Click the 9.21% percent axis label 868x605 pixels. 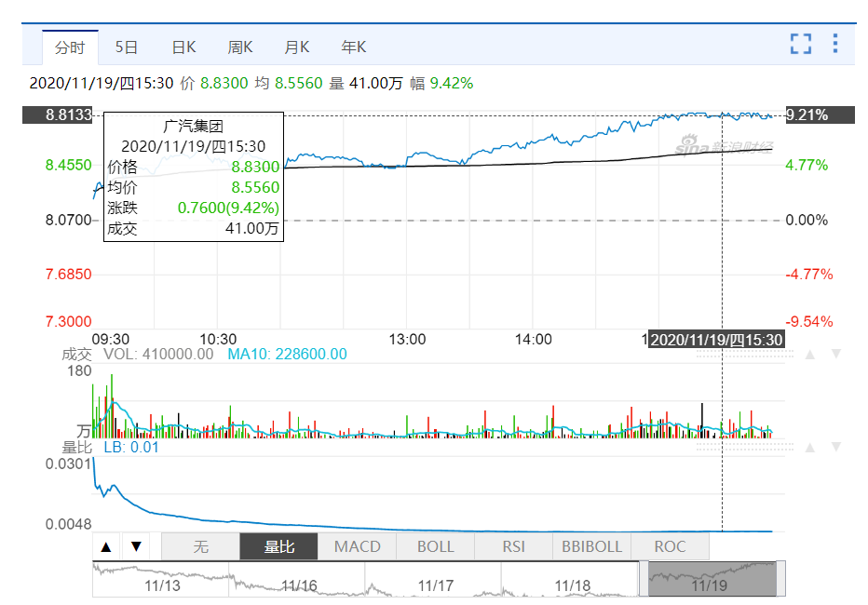coord(821,115)
